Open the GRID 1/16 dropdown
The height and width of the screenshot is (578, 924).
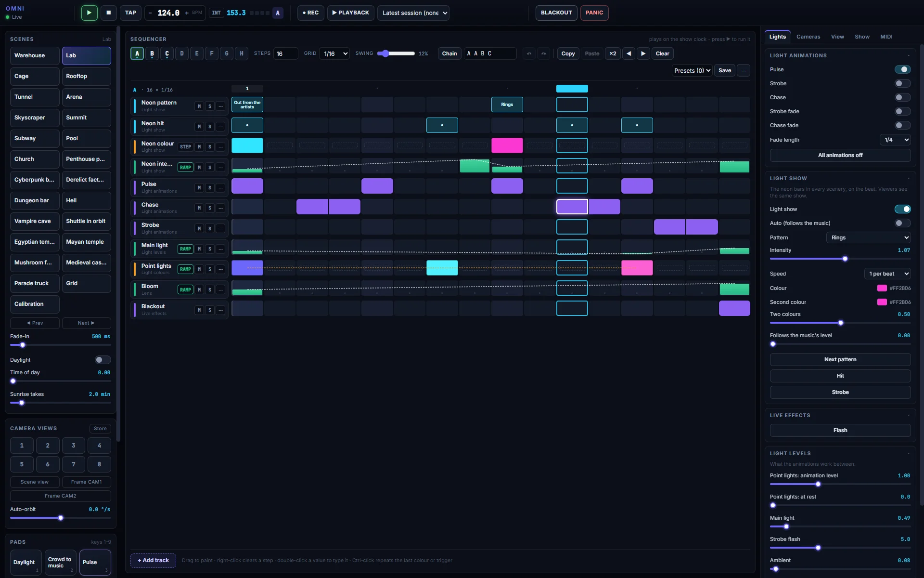click(334, 53)
